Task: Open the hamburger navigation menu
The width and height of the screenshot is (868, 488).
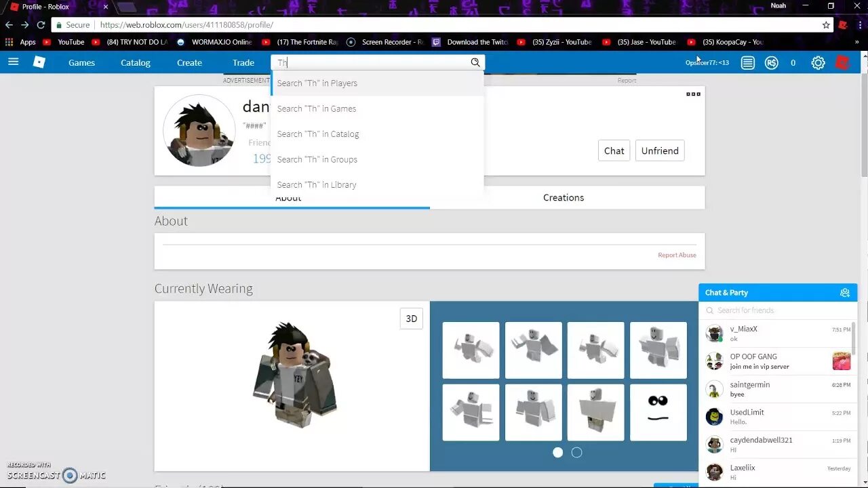Action: 13,62
